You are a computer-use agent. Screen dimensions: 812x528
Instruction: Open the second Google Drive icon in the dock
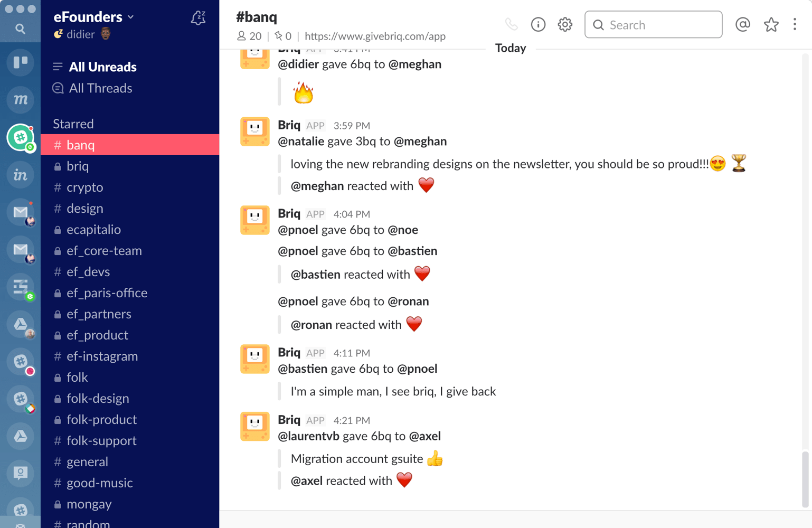[x=20, y=437]
